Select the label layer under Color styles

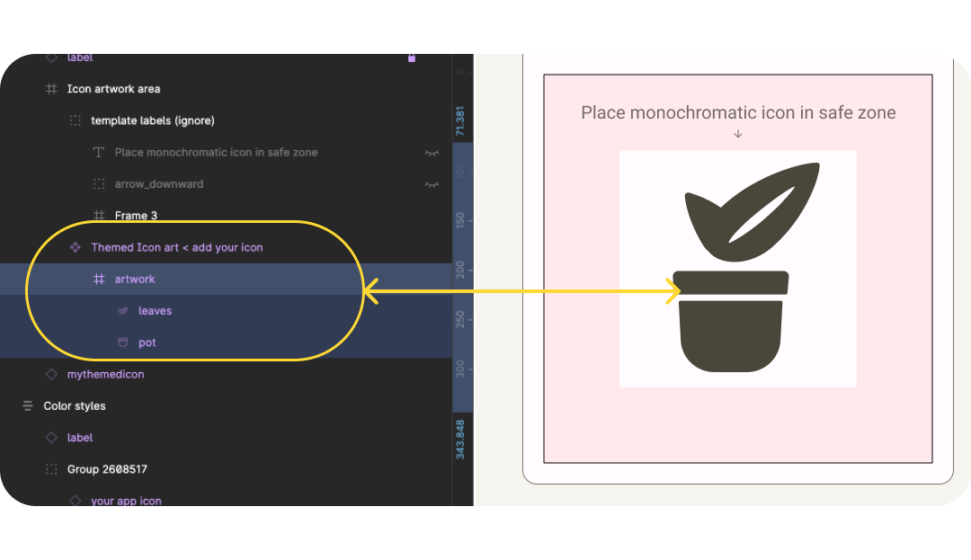pos(80,438)
